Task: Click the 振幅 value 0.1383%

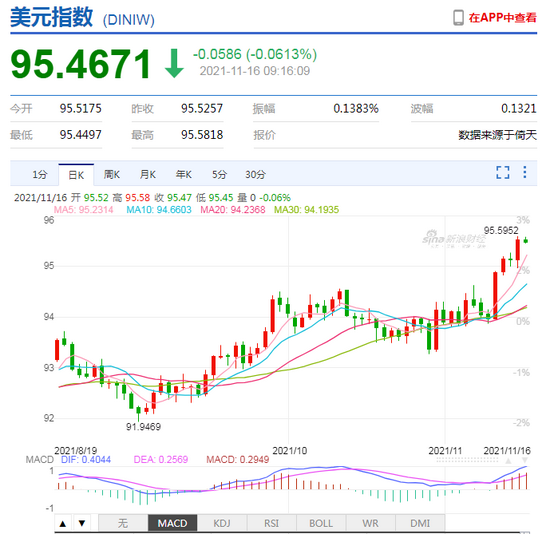Action: click(x=356, y=109)
